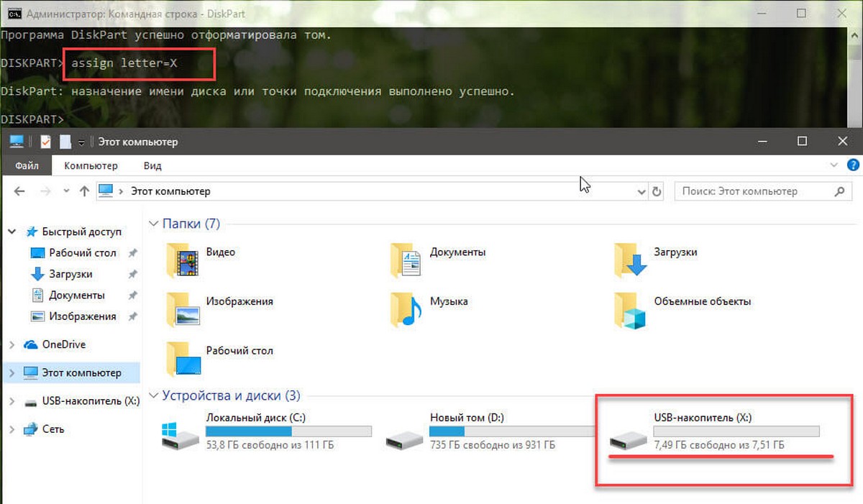Click the C: drive capacity bar

tap(288, 431)
